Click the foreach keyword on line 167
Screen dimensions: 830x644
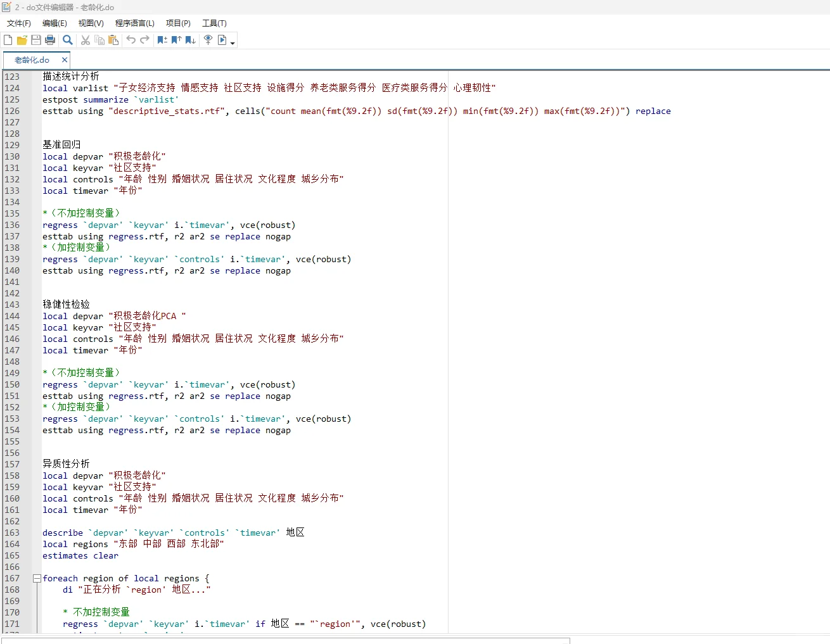(x=60, y=578)
